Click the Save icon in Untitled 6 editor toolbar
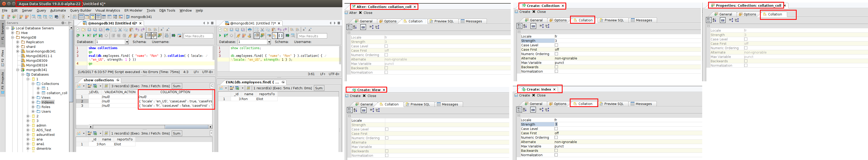This screenshot has width=868, height=160. pyautogui.click(x=89, y=30)
